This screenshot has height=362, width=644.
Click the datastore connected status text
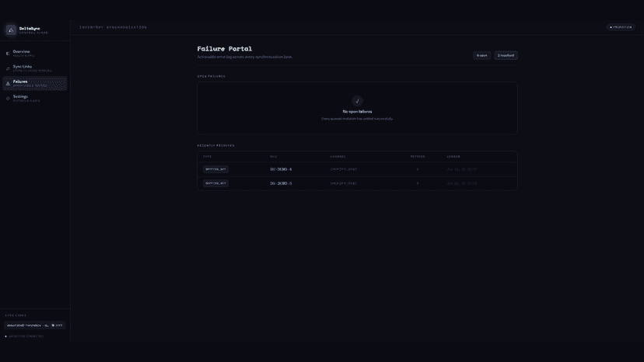pyautogui.click(x=26, y=336)
